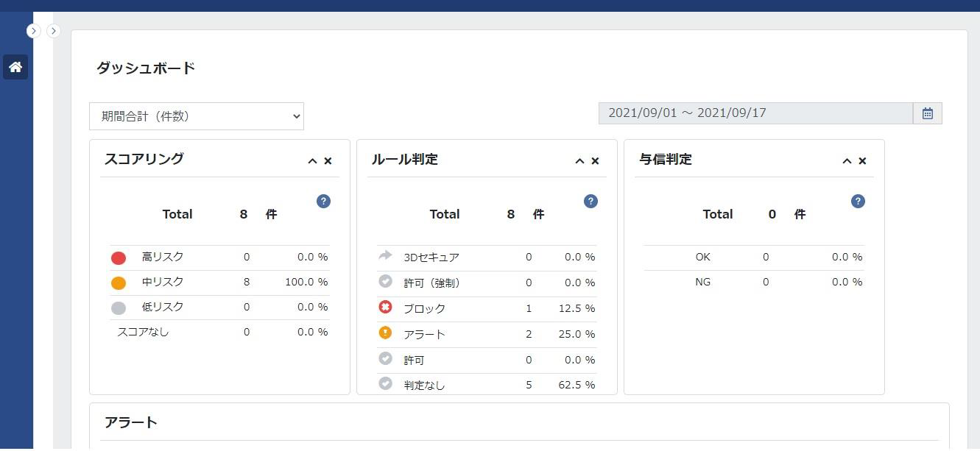The image size is (980, 451).
Task: Open help icon in ルール判定 panel
Action: tap(591, 202)
